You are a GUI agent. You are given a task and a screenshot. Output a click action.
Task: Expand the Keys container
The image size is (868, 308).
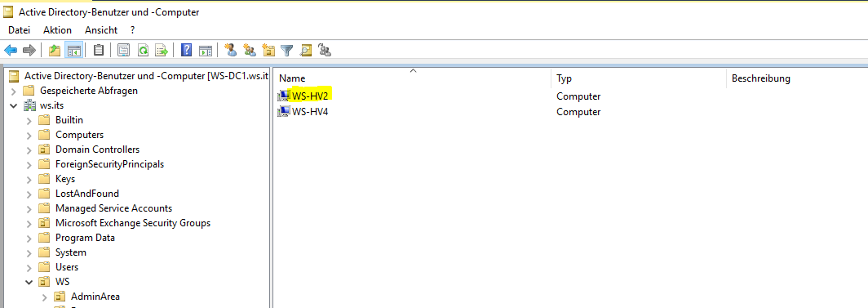point(29,179)
